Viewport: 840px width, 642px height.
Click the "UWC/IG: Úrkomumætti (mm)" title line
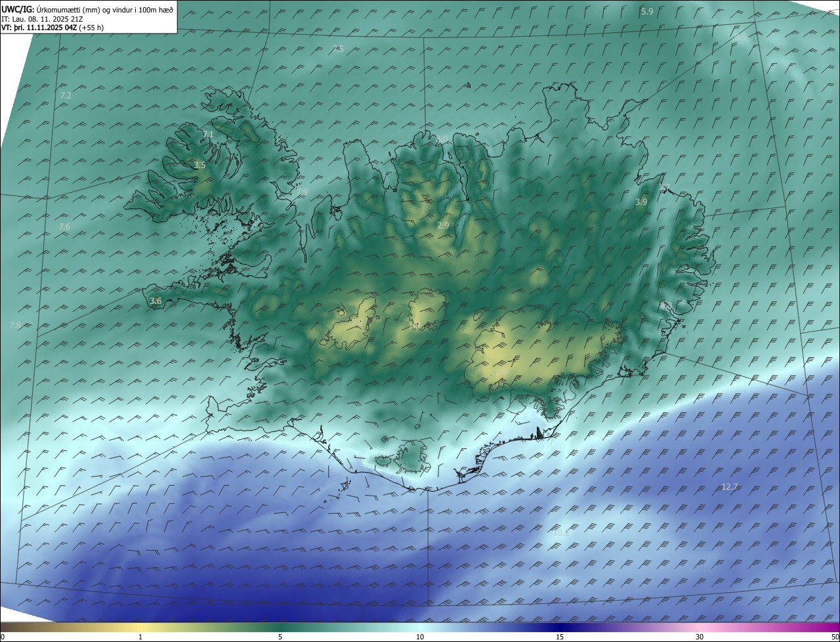tap(87, 9)
